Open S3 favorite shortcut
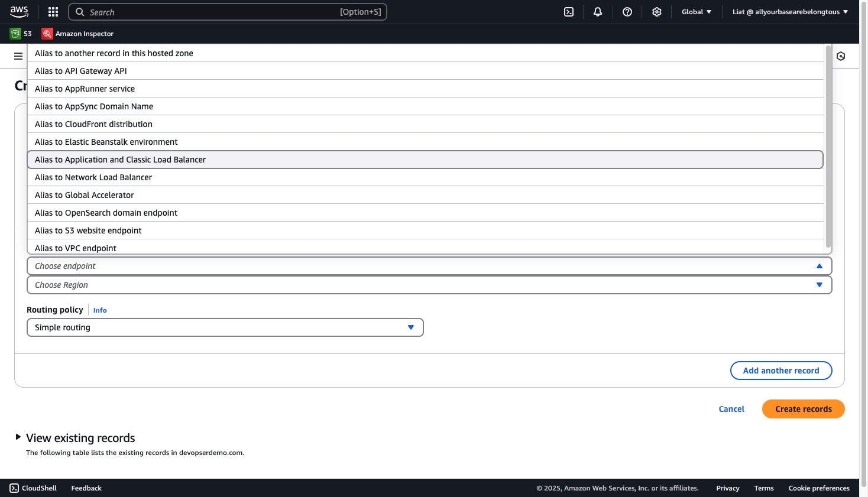Viewport: 868px width, 497px height. (21, 34)
